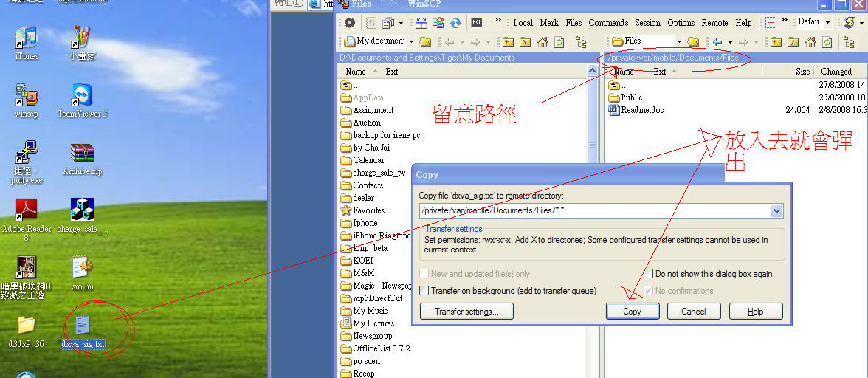This screenshot has width=868, height=378.
Task: Click the Adobe Reader 8 desktop icon
Action: pyautogui.click(x=27, y=216)
